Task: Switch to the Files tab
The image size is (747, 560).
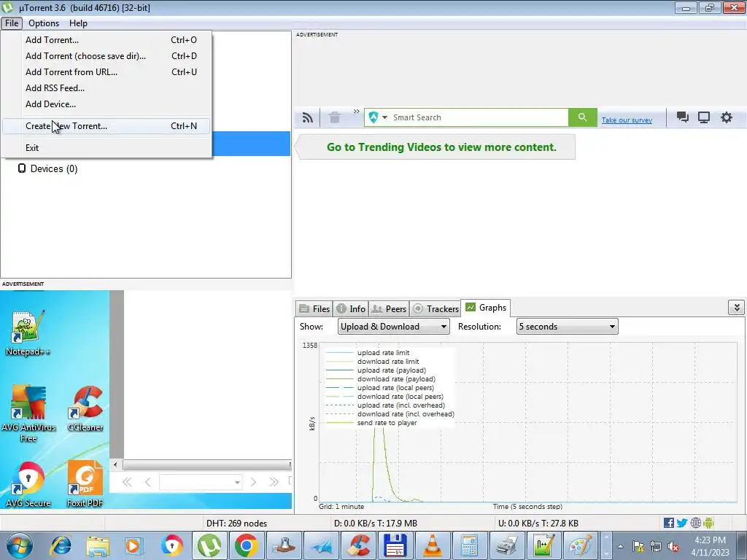Action: click(314, 308)
